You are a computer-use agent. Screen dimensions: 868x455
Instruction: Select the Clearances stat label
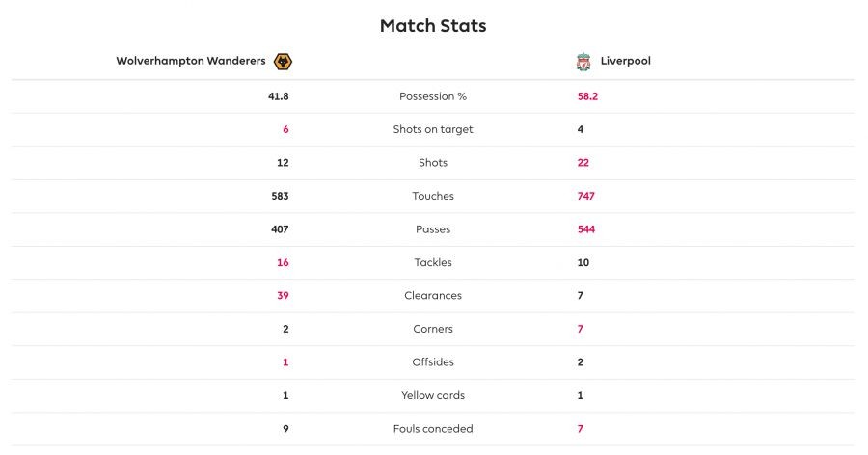point(433,296)
